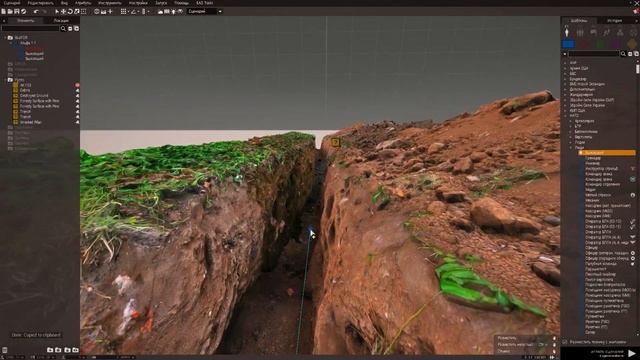The height and width of the screenshot is (360, 640).
Task: Expand all entries in left tree
Action: (x=76, y=28)
